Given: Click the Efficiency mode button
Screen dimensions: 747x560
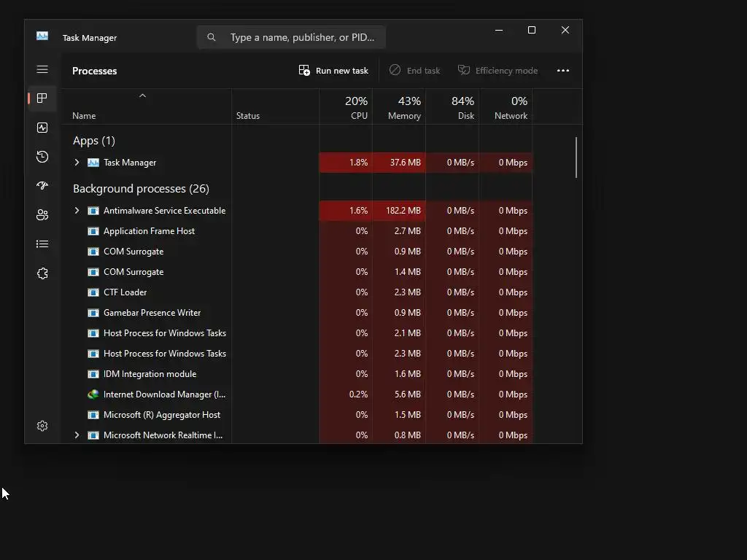Looking at the screenshot, I should point(498,71).
